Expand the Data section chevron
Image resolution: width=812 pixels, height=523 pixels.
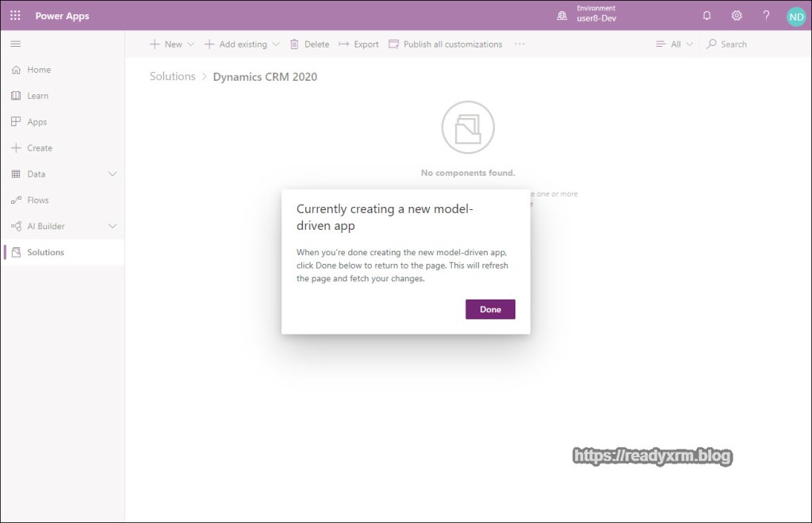(112, 174)
